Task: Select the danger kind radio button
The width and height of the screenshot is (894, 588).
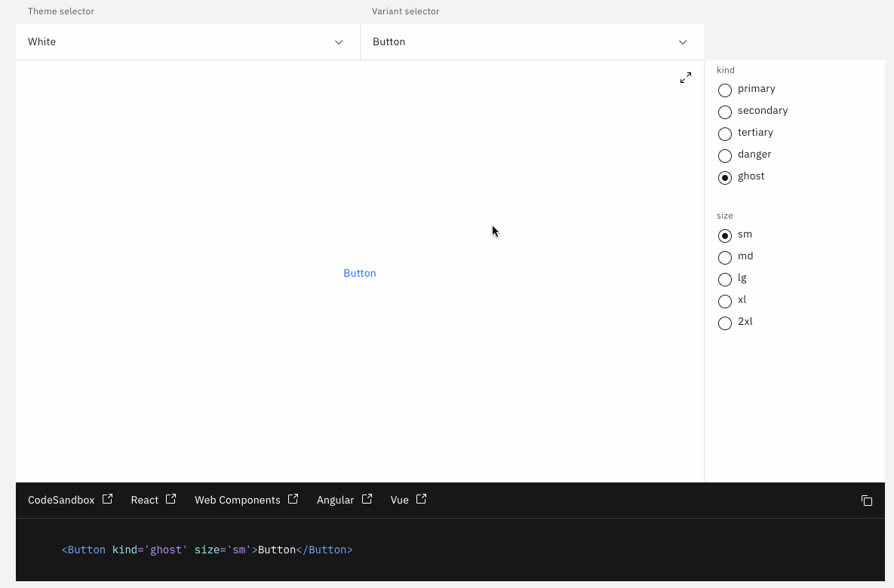Action: (x=724, y=155)
